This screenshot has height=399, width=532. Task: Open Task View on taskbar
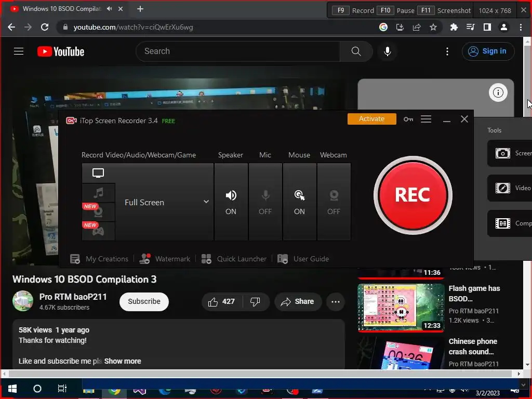[62, 389]
